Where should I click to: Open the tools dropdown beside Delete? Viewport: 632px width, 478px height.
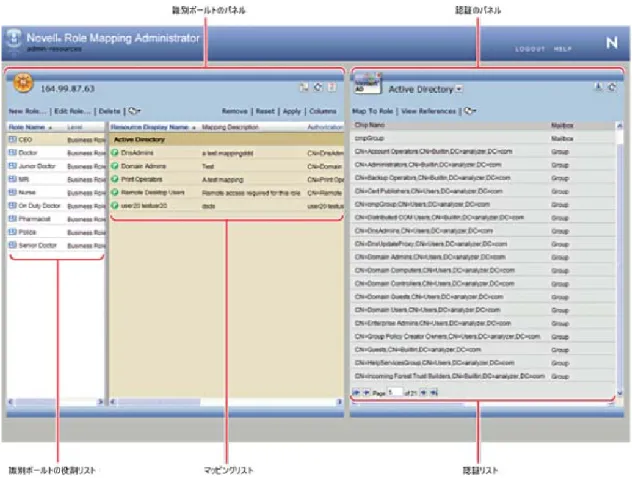point(135,111)
